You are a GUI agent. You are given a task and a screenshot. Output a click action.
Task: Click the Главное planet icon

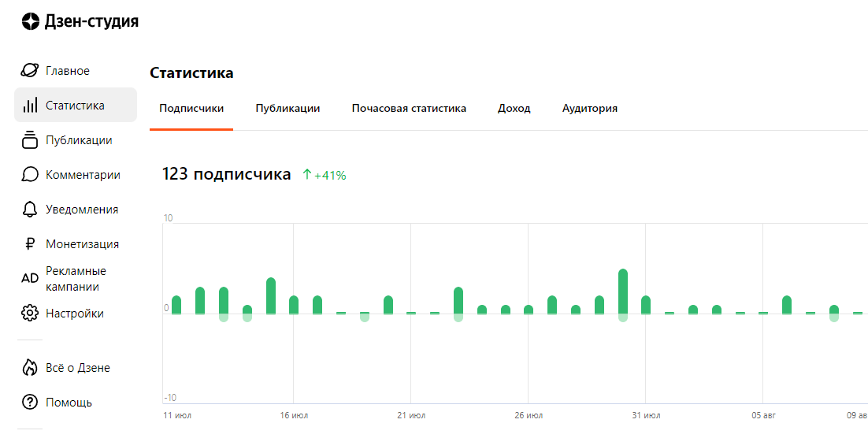pyautogui.click(x=30, y=70)
